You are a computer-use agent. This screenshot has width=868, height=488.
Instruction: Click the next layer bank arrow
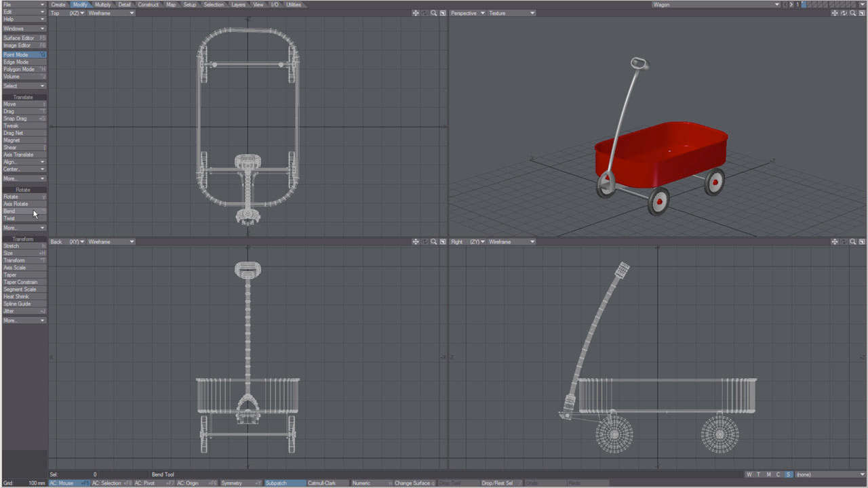click(791, 5)
